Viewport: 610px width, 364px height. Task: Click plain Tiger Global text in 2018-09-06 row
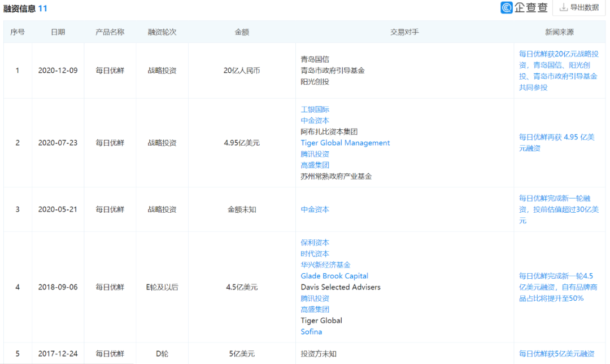coord(321,321)
